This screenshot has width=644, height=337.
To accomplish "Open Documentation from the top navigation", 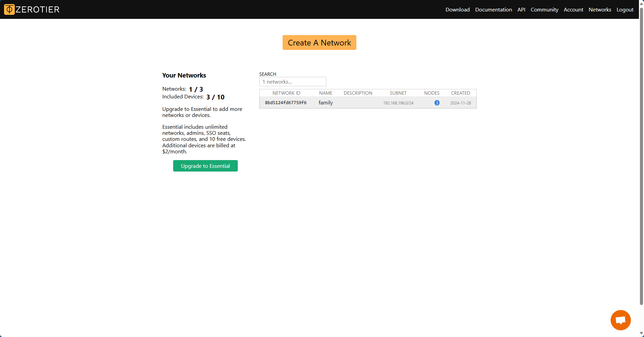I will point(493,9).
